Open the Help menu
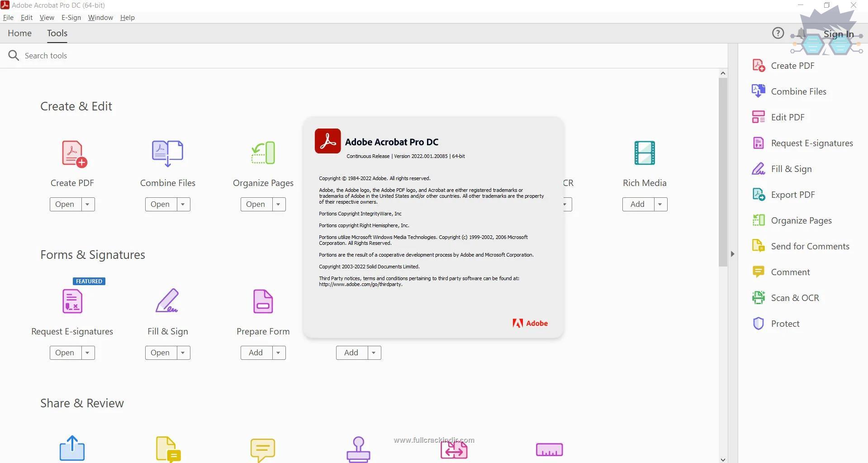This screenshot has width=868, height=463. click(128, 17)
